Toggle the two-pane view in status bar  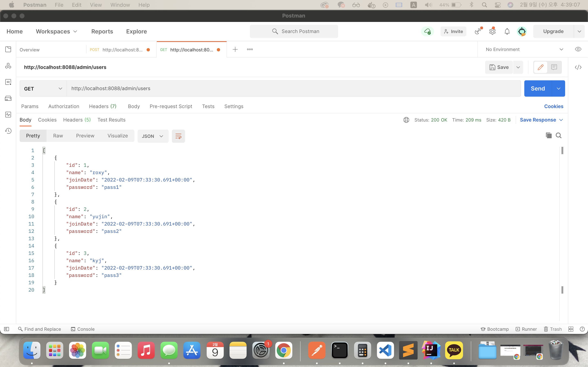tap(571, 329)
